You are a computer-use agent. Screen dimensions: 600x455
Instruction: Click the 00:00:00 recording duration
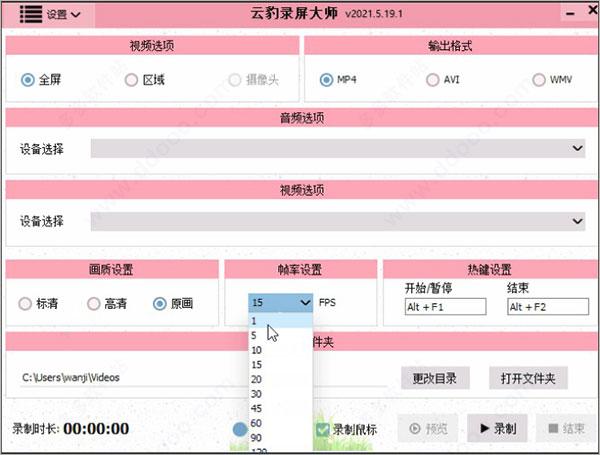(96, 429)
